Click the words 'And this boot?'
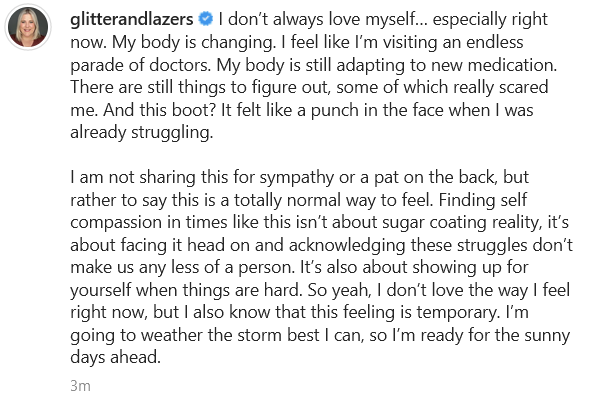The height and width of the screenshot is (406, 600). [x=160, y=110]
